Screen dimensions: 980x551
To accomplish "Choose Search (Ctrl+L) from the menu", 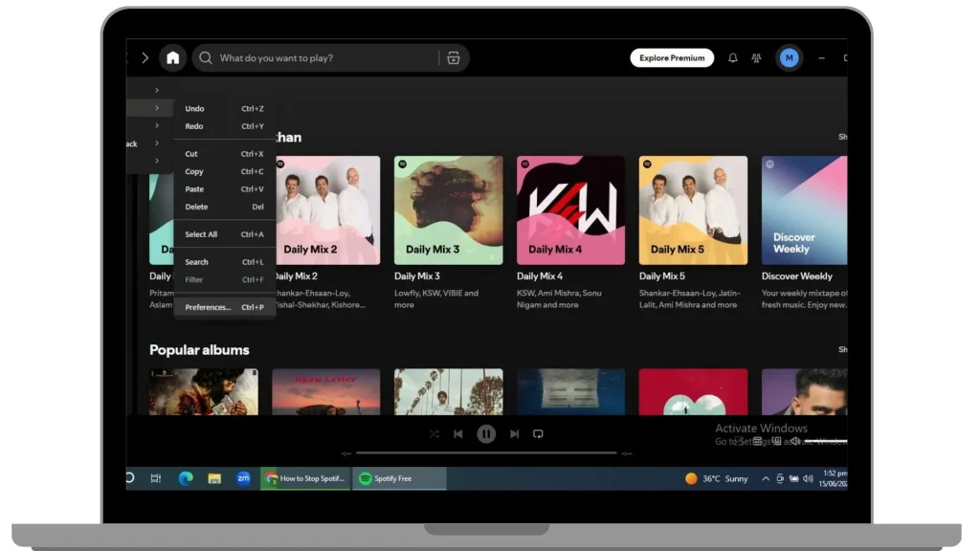I will coord(224,262).
